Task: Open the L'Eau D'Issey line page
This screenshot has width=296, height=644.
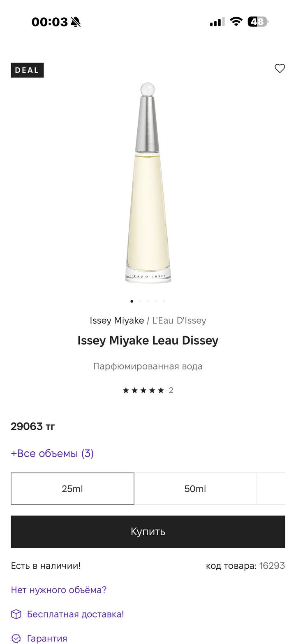Action: coord(180,320)
